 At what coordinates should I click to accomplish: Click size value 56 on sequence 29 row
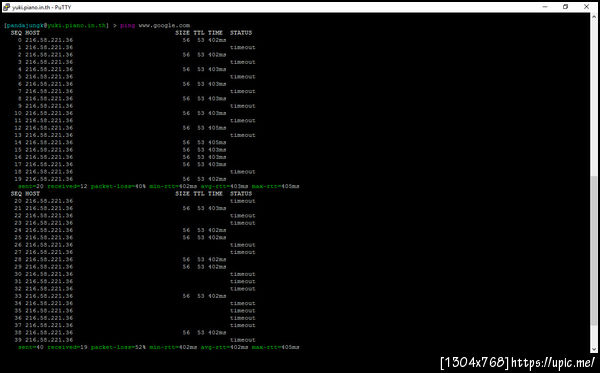[x=186, y=267]
